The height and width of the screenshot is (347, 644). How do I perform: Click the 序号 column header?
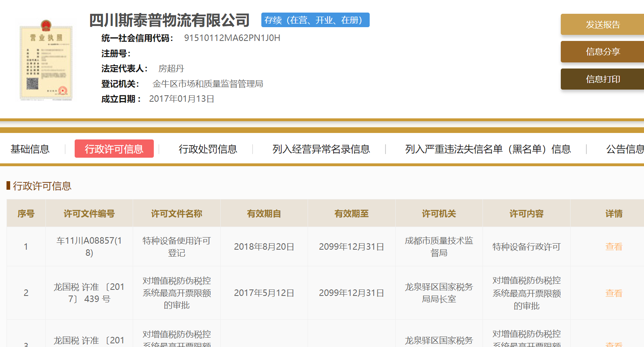(26, 214)
